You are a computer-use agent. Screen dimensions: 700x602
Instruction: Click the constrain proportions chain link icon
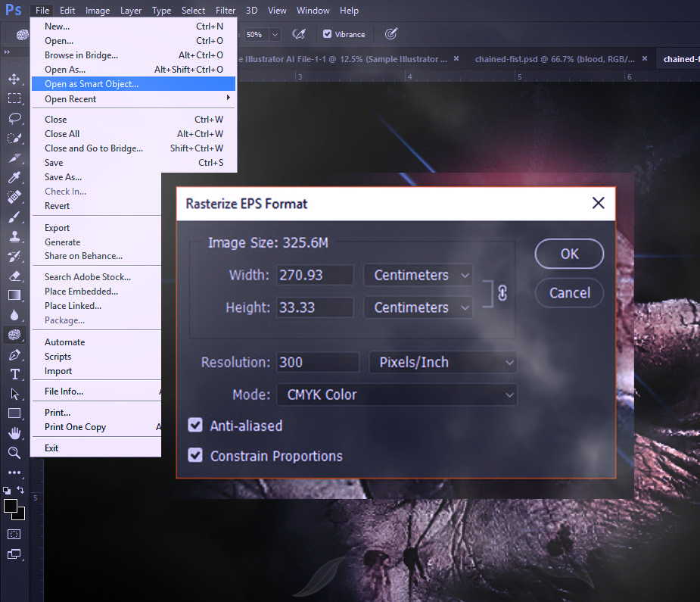[x=502, y=292]
